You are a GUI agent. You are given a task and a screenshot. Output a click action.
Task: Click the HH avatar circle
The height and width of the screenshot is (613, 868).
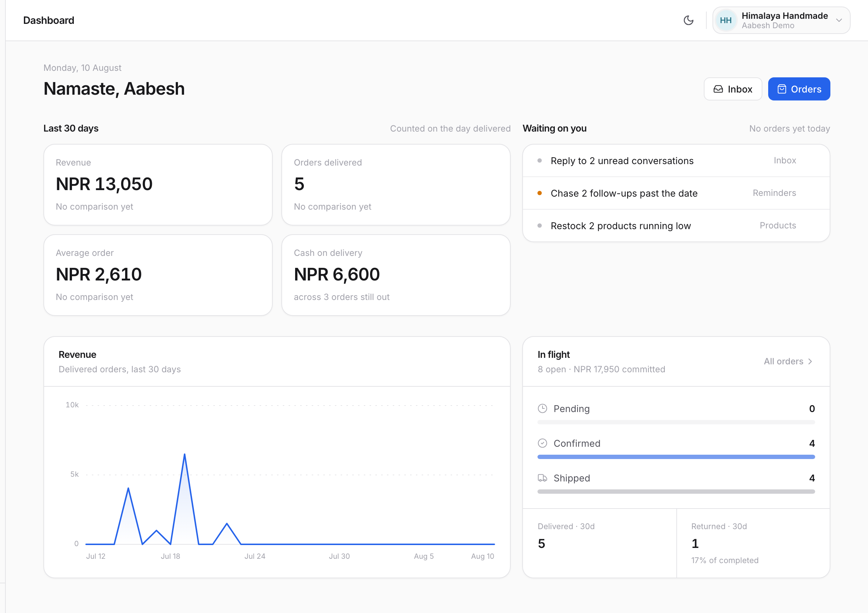pos(726,20)
